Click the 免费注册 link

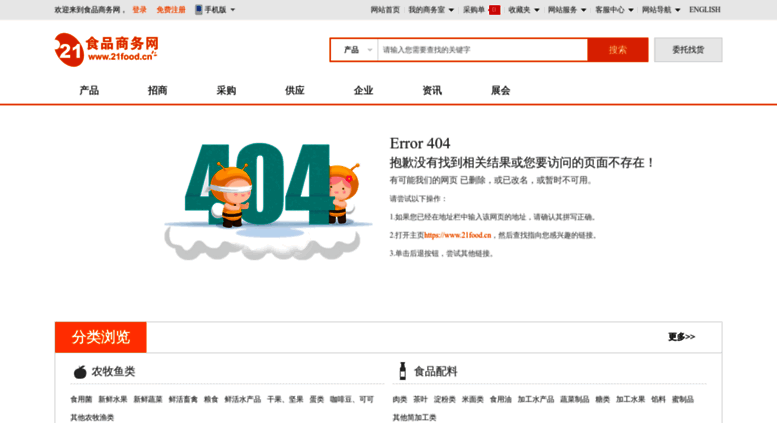click(171, 9)
